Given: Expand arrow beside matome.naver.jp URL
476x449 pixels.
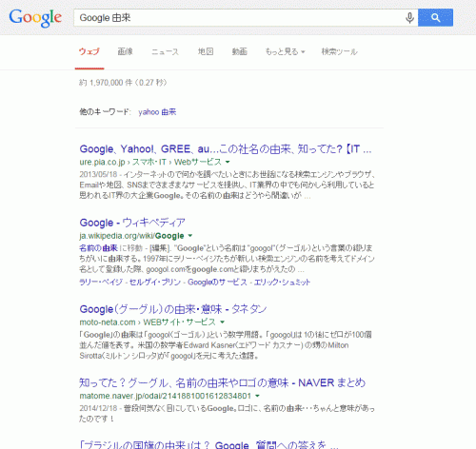Looking at the screenshot, I should pyautogui.click(x=257, y=396).
